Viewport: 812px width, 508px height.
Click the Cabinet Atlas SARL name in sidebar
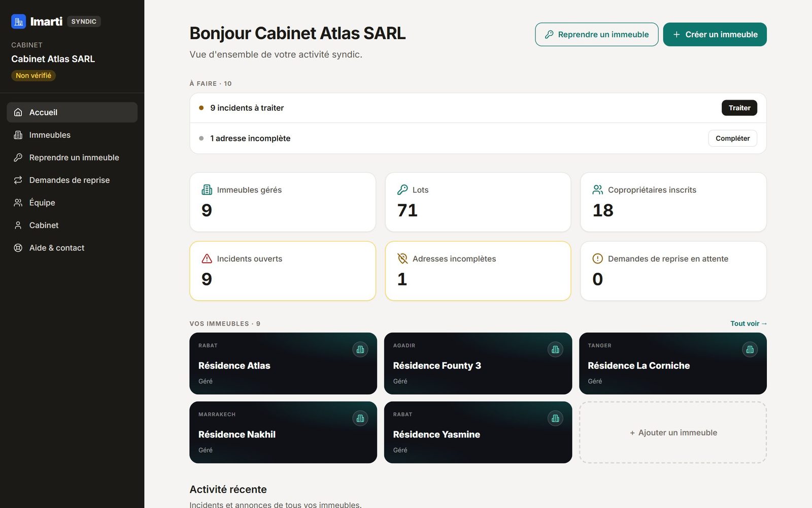coord(53,59)
